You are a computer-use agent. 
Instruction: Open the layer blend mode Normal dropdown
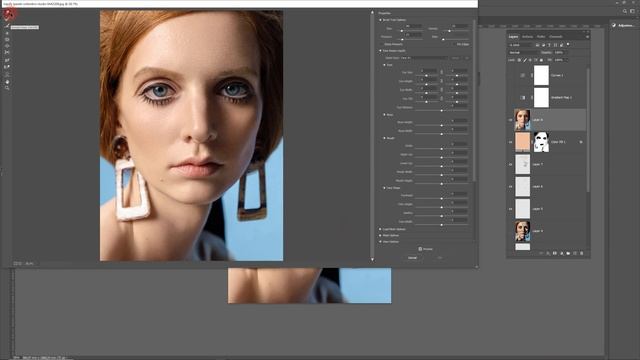click(523, 53)
